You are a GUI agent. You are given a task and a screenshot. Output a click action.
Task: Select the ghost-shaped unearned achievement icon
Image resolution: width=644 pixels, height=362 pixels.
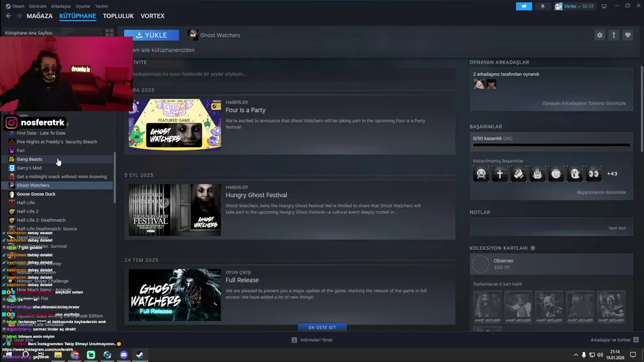click(x=575, y=173)
